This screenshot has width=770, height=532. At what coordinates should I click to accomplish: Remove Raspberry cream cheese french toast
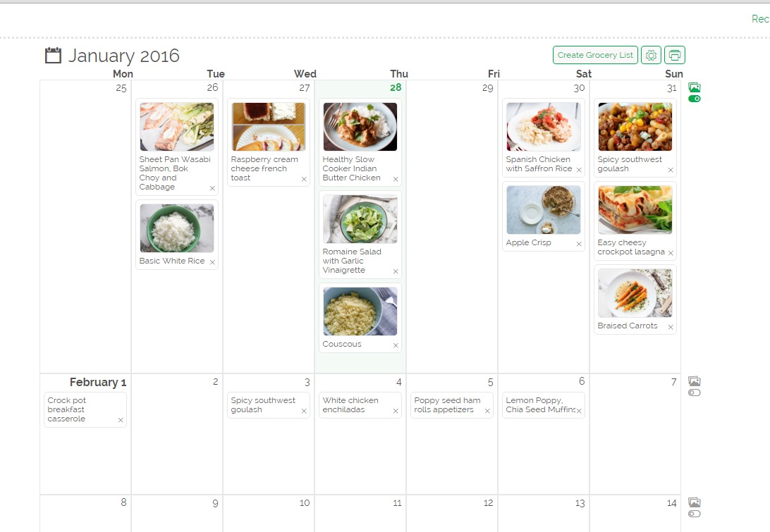coord(304,179)
